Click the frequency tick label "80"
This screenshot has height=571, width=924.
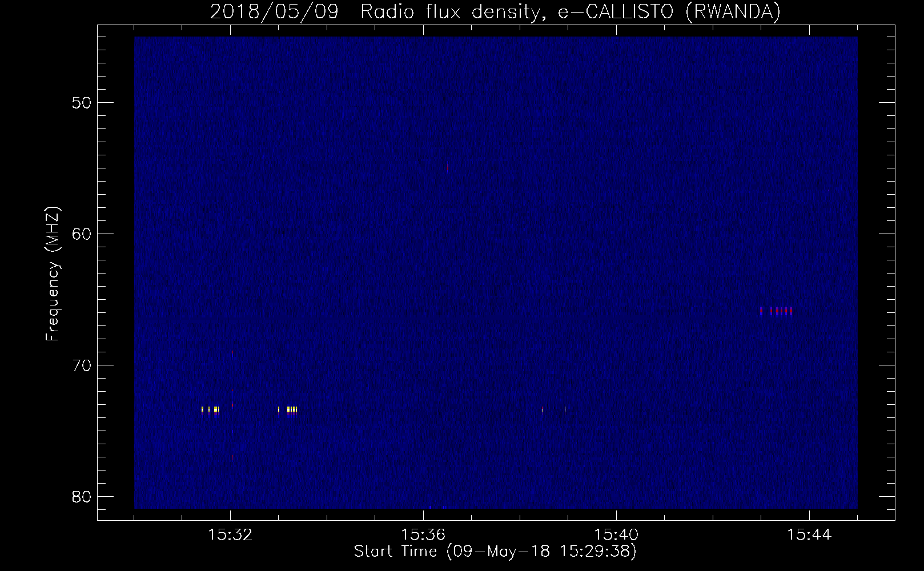82,497
